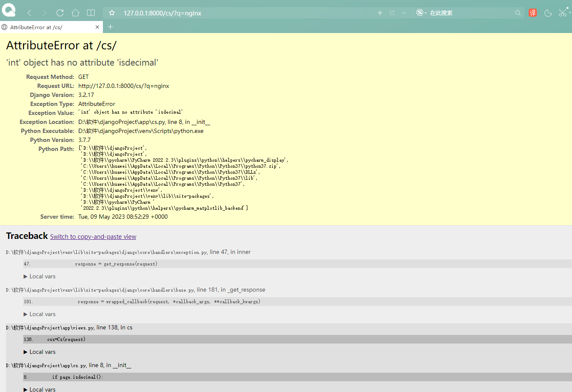Screen dimensions: 572x392
Task: Click the Exception Location value cs.py line 8
Action: click(x=144, y=122)
